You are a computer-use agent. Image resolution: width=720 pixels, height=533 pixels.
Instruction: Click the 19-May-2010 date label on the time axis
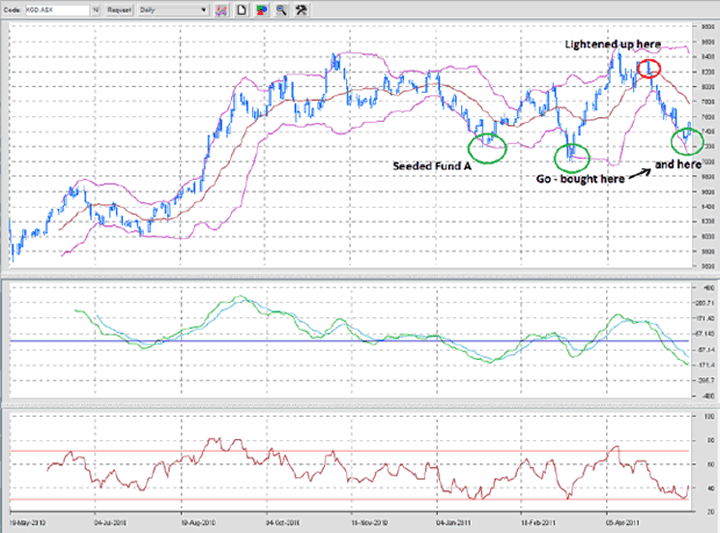(x=26, y=522)
